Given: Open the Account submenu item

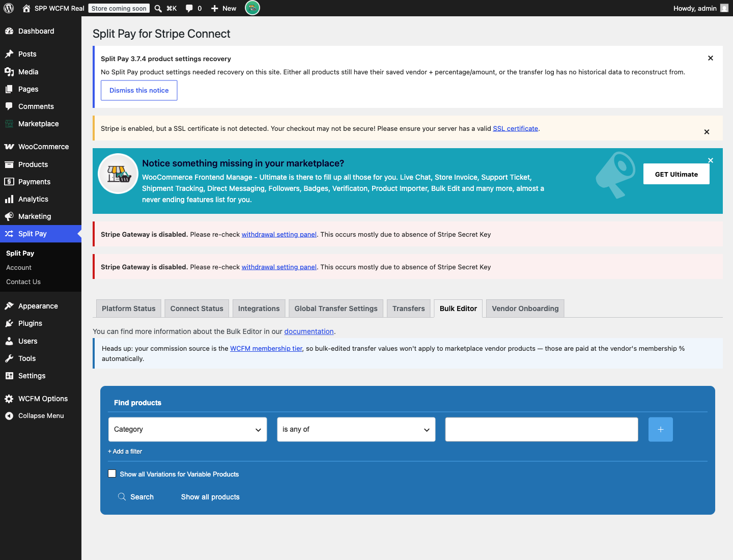Looking at the screenshot, I should pyautogui.click(x=19, y=268).
